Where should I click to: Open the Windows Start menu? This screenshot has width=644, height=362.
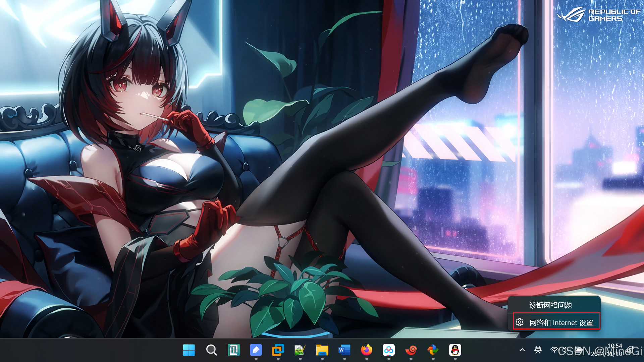click(x=189, y=350)
